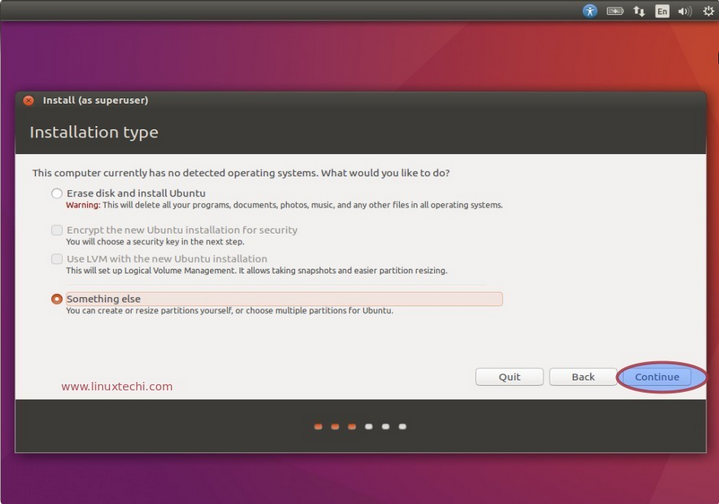The height and width of the screenshot is (504, 719).
Task: Open the system gear menu
Action: coord(708,11)
